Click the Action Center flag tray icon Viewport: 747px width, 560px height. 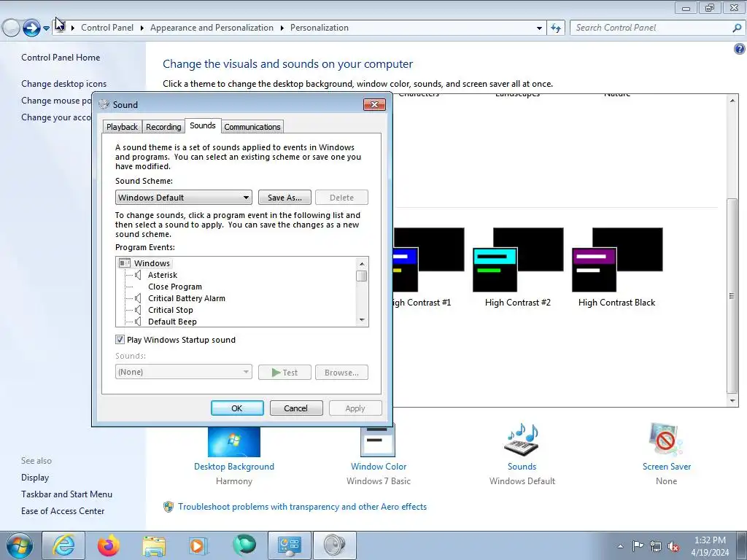[x=638, y=546]
